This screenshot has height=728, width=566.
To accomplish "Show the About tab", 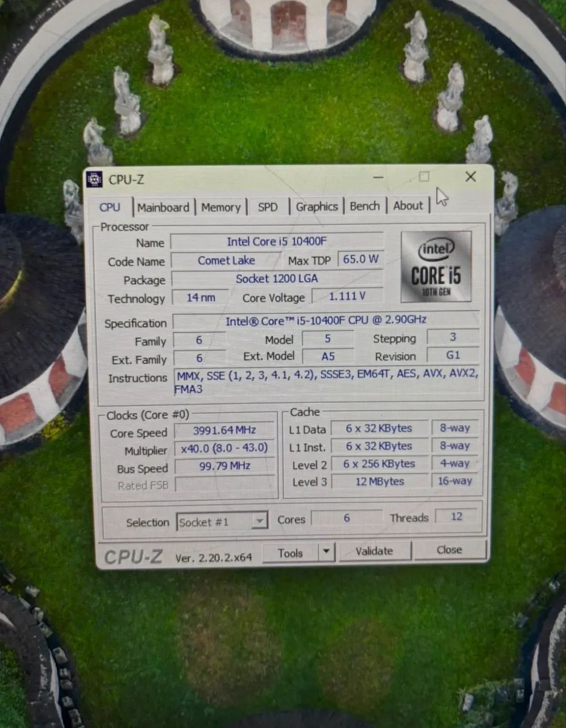I will point(408,205).
